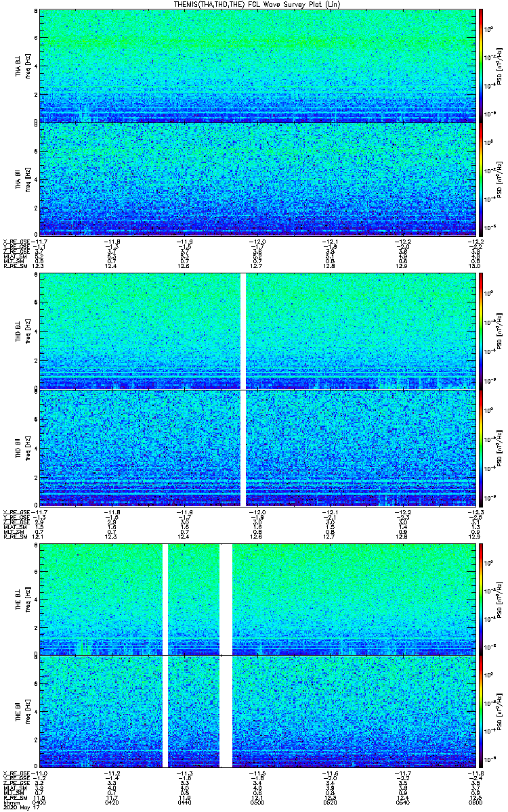
Task: Click the '0400' time tick label
Action: click(39, 804)
